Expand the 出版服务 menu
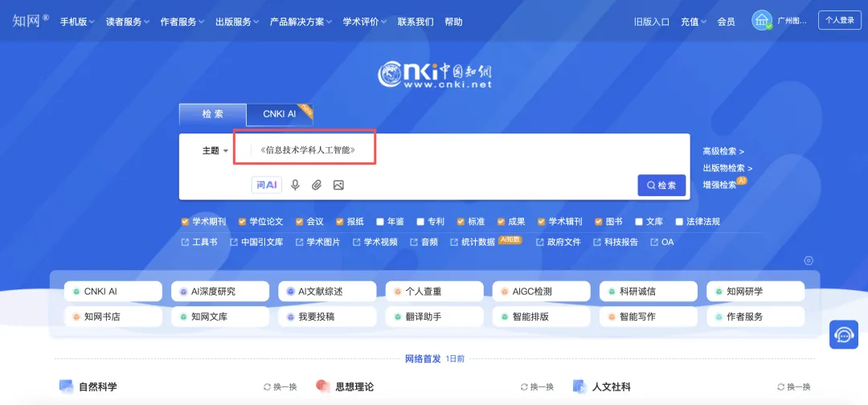The image size is (868, 405). 237,22
